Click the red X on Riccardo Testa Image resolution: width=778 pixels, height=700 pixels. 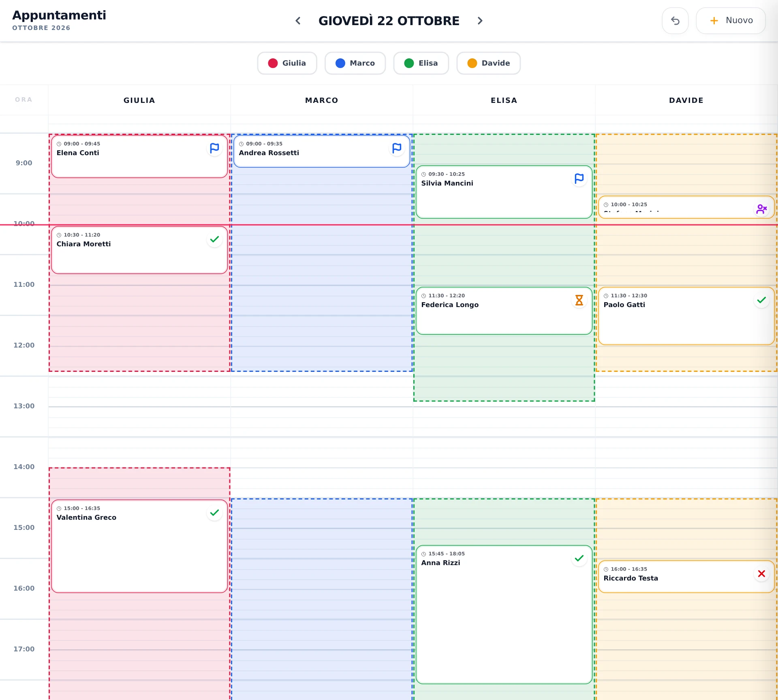[761, 574]
